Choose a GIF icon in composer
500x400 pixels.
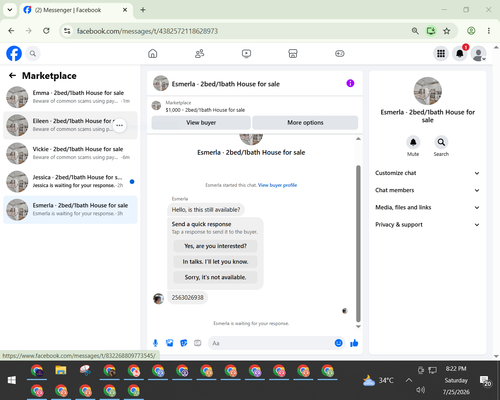pos(198,343)
